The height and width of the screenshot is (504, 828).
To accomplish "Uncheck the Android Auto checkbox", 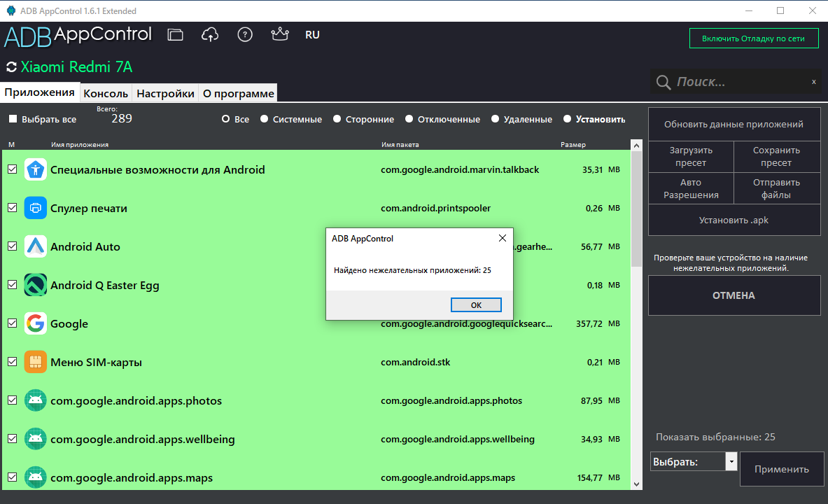I will (x=12, y=246).
